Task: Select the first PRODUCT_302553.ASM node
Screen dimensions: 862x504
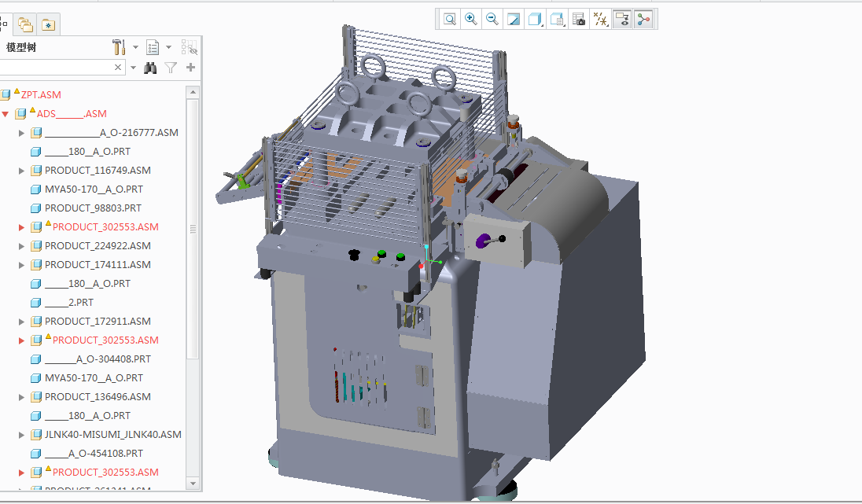Action: (x=108, y=226)
